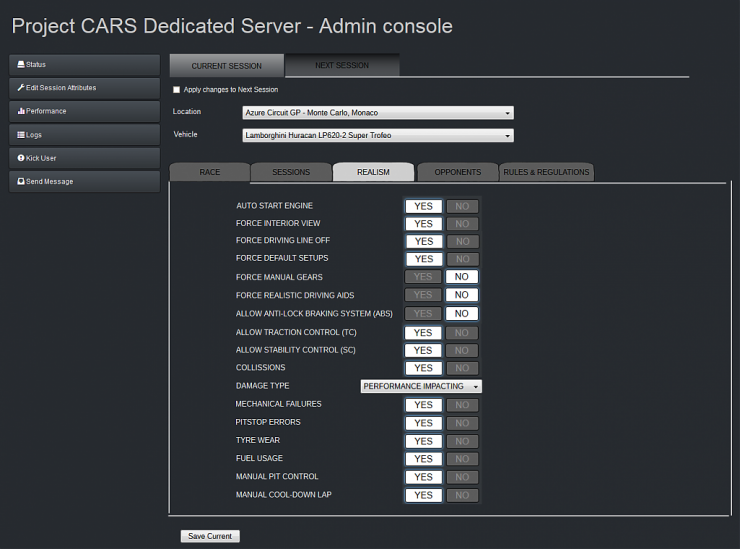
Task: Click YES for Force Driving Line Off
Action: point(424,241)
